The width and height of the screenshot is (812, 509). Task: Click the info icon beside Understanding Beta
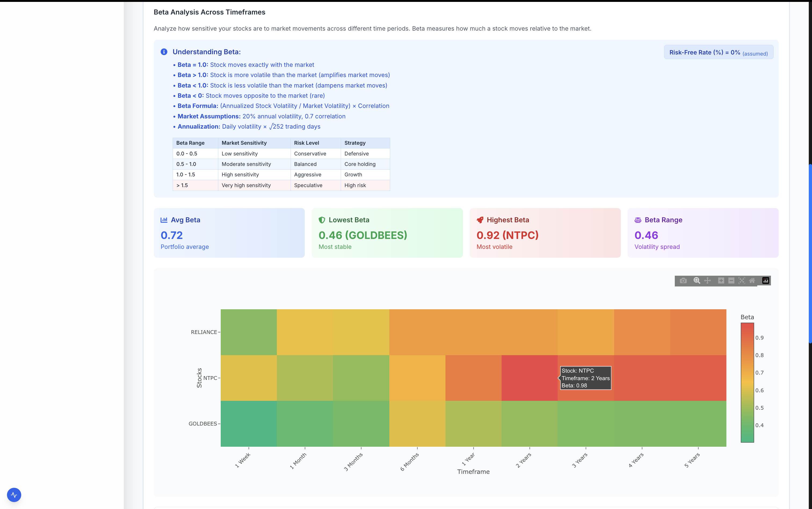pyautogui.click(x=164, y=52)
